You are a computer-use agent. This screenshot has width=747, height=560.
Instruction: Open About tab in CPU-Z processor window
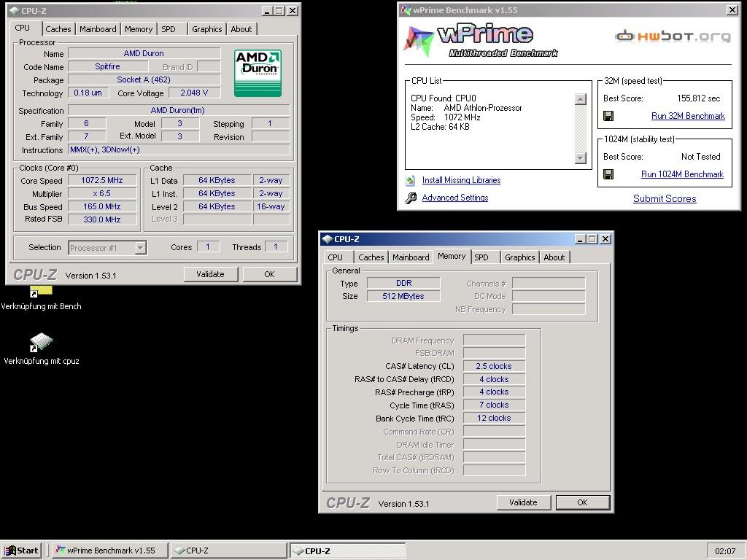pos(241,29)
